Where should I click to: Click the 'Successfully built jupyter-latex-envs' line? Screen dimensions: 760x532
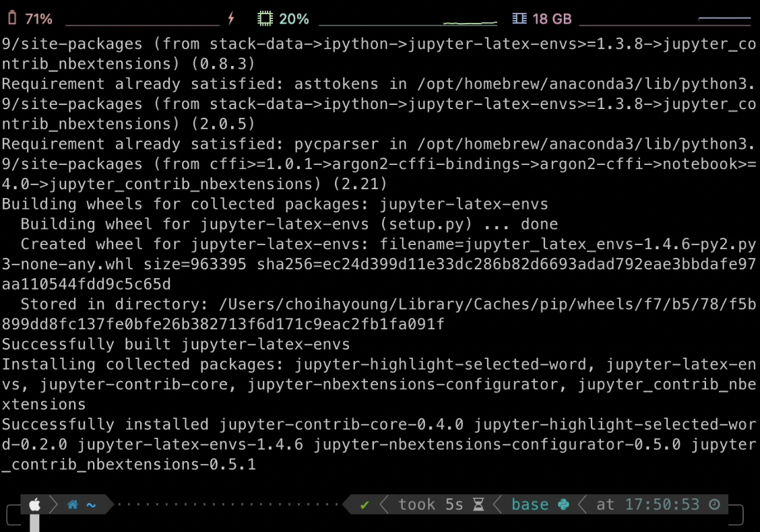[x=175, y=344]
